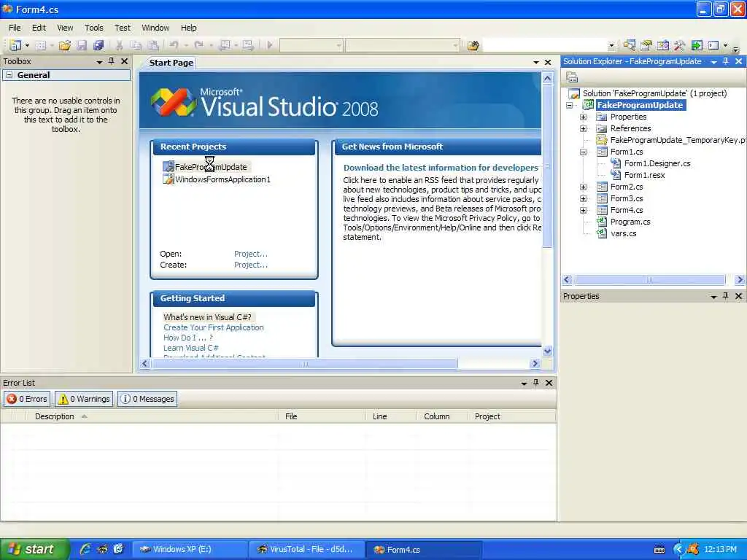The height and width of the screenshot is (560, 747).
Task: Click the Cut scissors icon
Action: click(x=120, y=45)
